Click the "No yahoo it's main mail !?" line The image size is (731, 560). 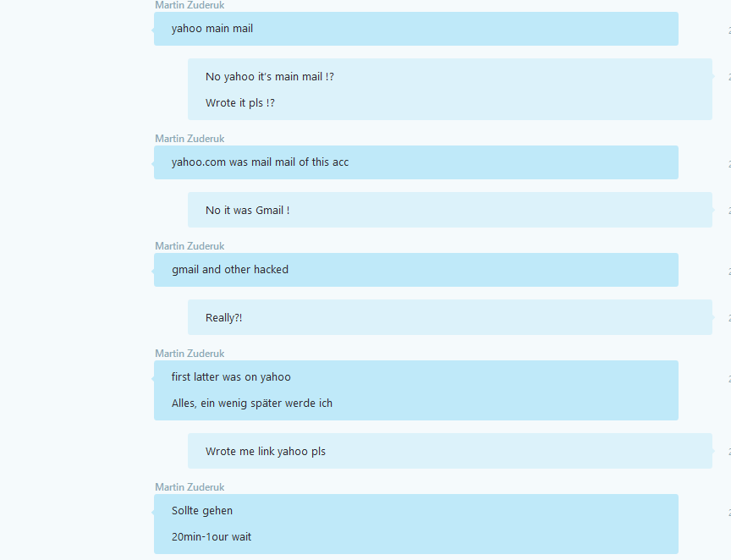tap(269, 76)
